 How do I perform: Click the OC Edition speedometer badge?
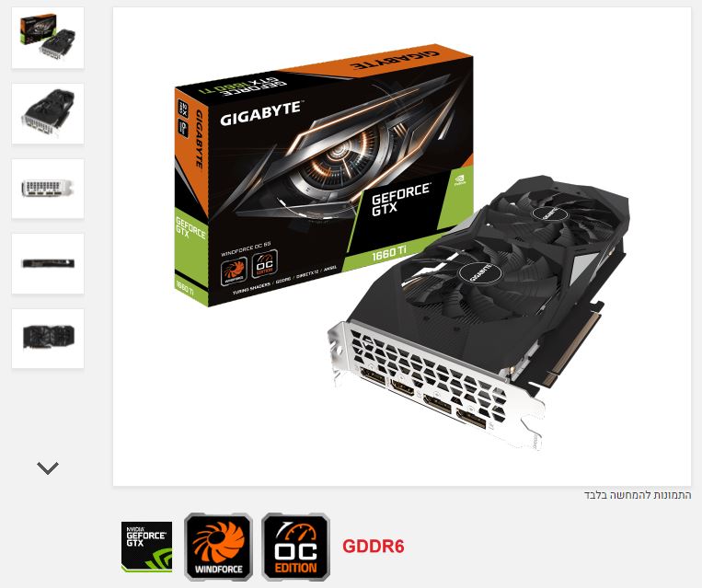[x=295, y=547]
